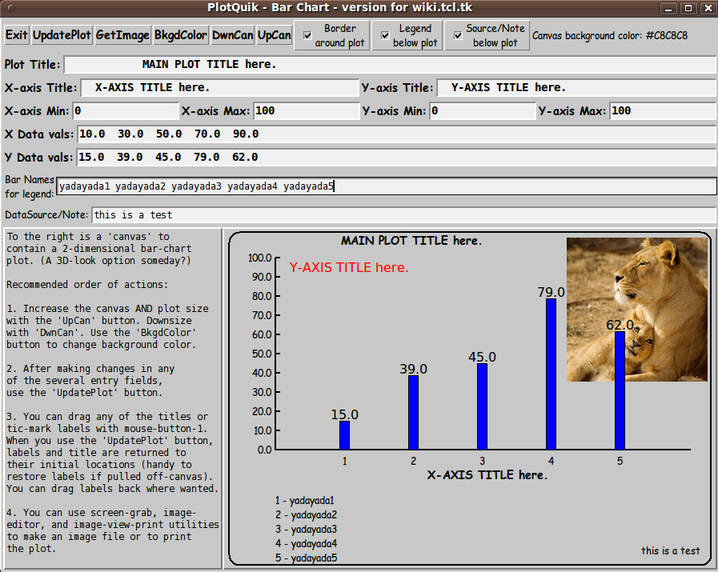This screenshot has width=718, height=572.
Task: Click the legend entry '1 - yadayada1'
Action: click(305, 501)
